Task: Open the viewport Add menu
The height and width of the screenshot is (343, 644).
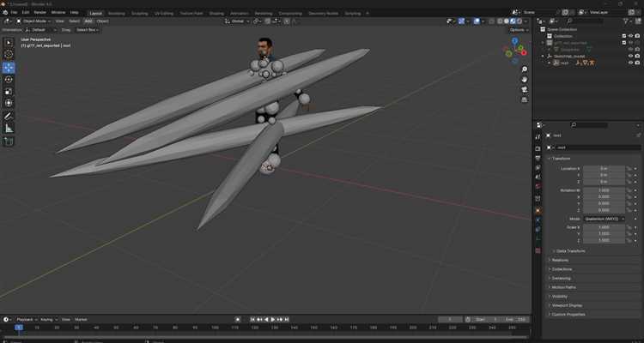Action: (88, 21)
